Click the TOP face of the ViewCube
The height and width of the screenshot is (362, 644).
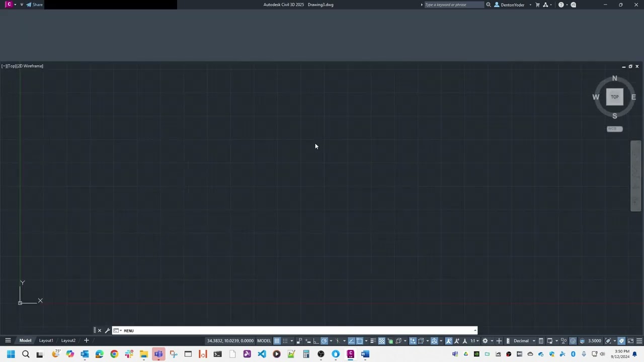(x=614, y=97)
